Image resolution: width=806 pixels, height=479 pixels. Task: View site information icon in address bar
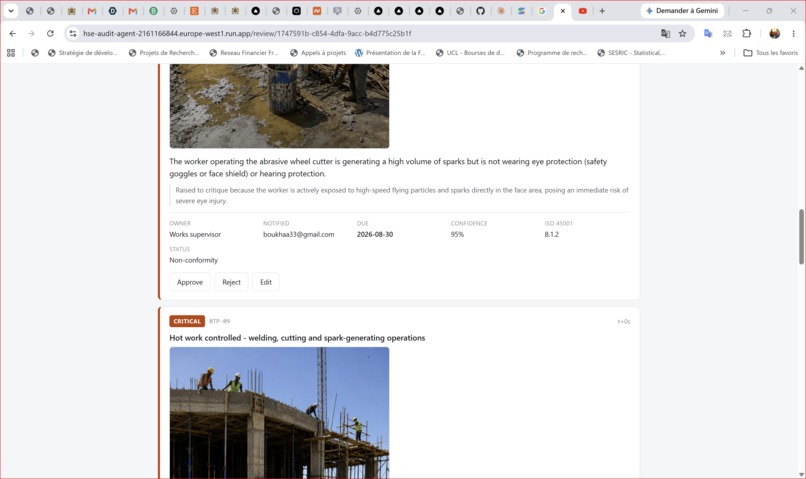(x=73, y=33)
